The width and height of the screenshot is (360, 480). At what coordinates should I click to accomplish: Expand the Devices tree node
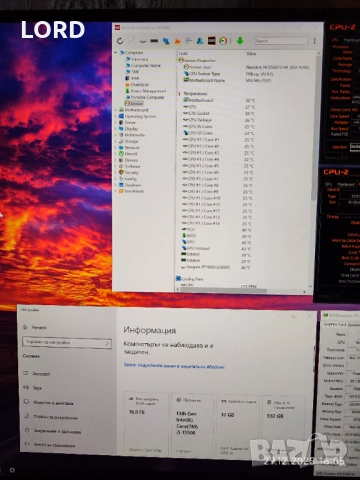pos(116,160)
